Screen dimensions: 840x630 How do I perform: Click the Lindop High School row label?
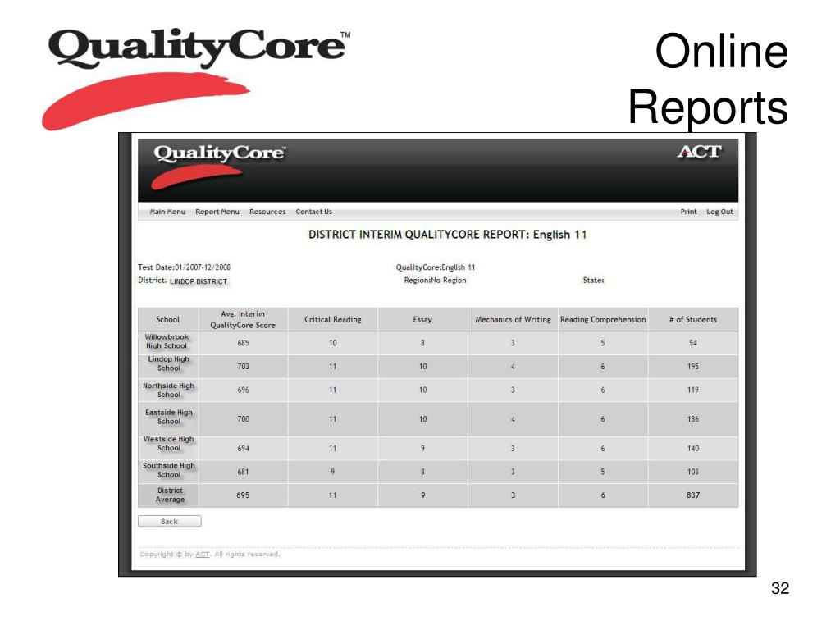coord(169,363)
